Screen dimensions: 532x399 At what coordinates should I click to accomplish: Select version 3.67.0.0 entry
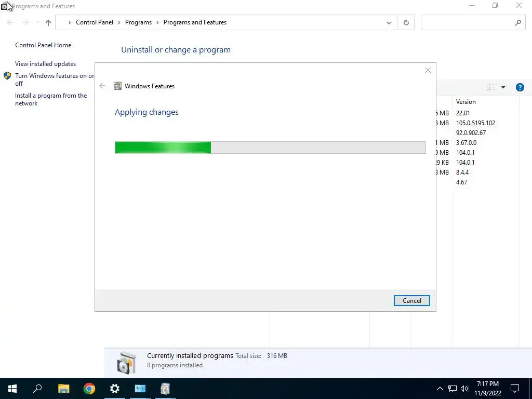pos(466,142)
